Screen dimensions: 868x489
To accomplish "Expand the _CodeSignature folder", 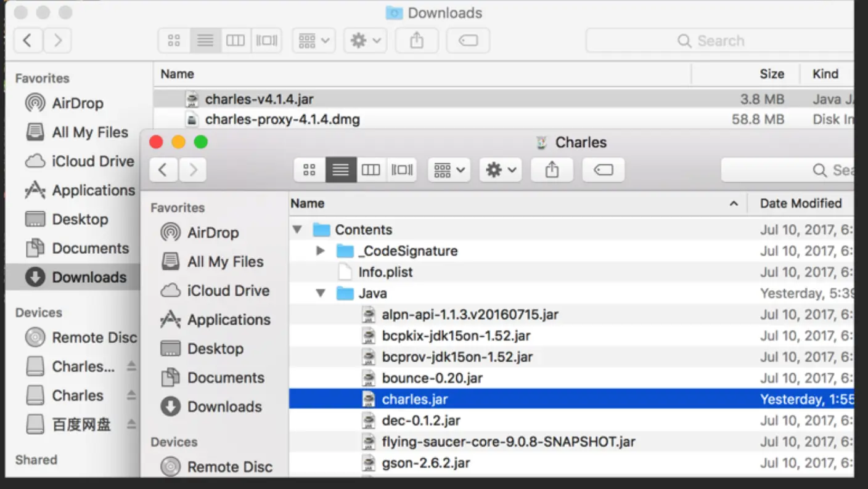I will coord(321,251).
